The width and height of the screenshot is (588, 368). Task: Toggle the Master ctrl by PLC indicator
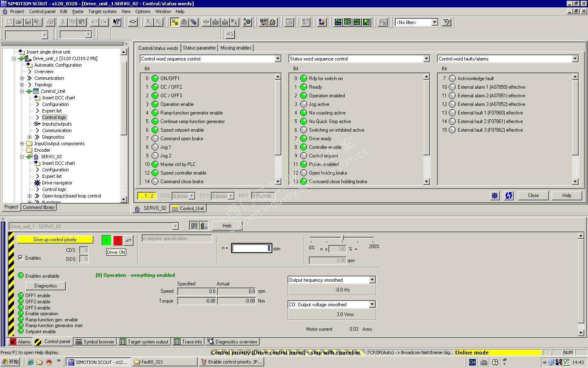(155, 164)
